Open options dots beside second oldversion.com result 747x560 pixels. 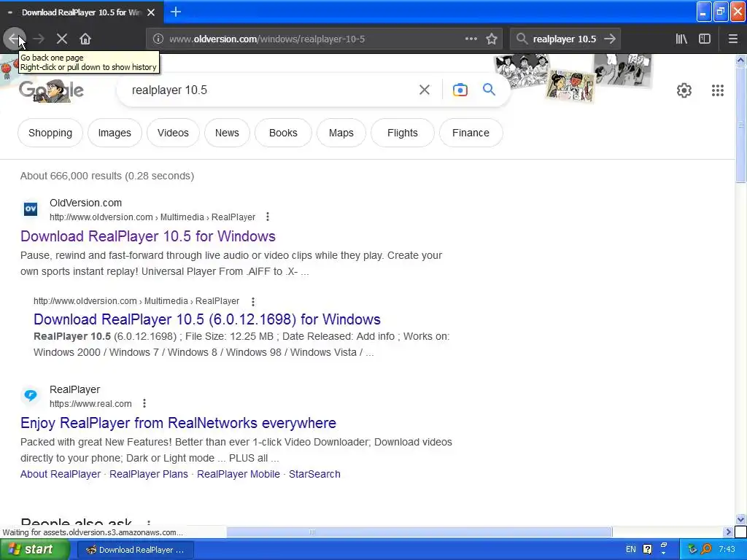click(x=253, y=301)
